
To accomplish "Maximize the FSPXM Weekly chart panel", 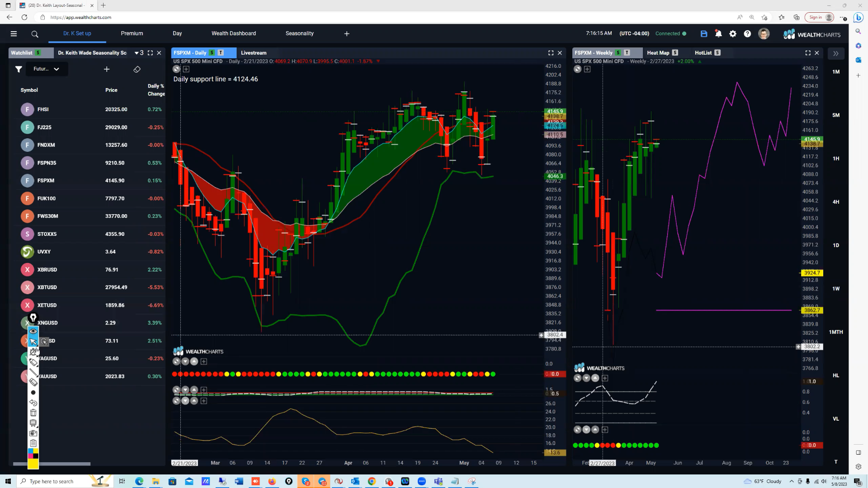I will [x=808, y=53].
